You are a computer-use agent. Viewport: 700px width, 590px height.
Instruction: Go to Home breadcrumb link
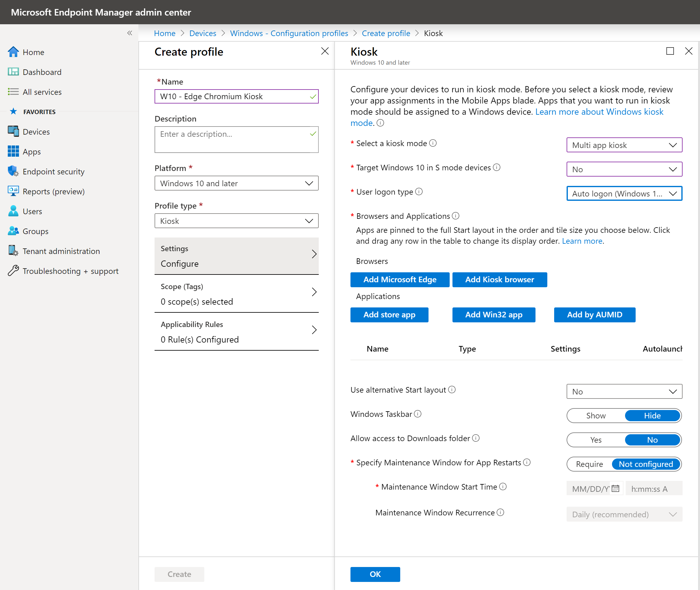(165, 33)
